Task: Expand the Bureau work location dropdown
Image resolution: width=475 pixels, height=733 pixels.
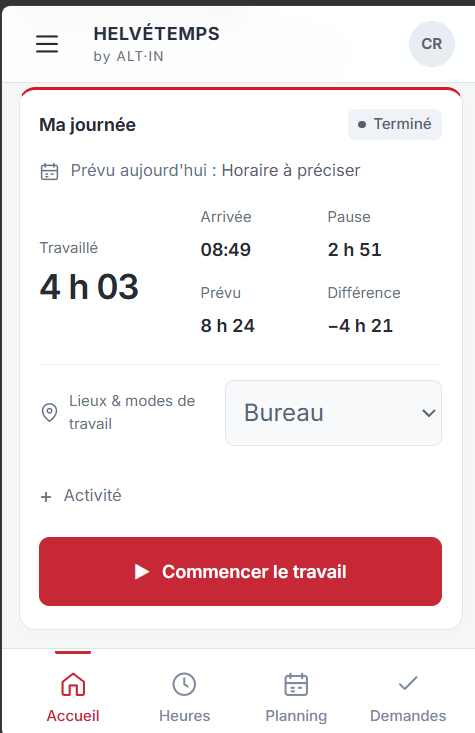Action: (x=333, y=413)
